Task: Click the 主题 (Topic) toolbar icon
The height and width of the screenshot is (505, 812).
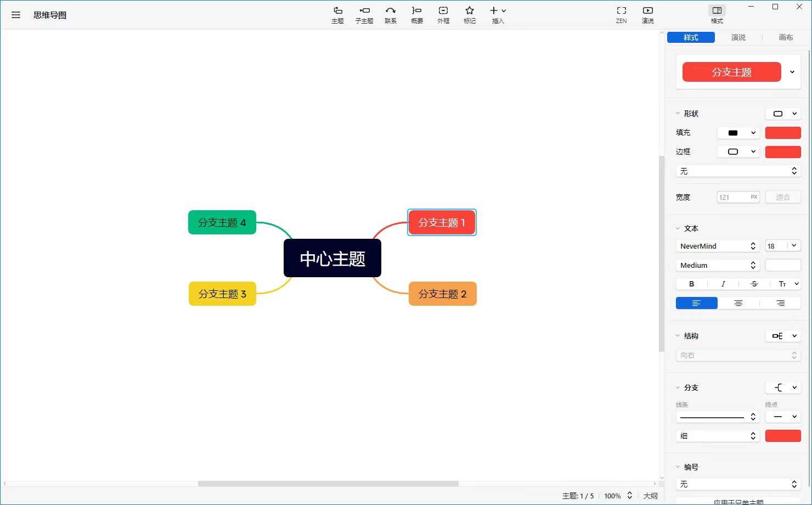Action: pyautogui.click(x=337, y=15)
